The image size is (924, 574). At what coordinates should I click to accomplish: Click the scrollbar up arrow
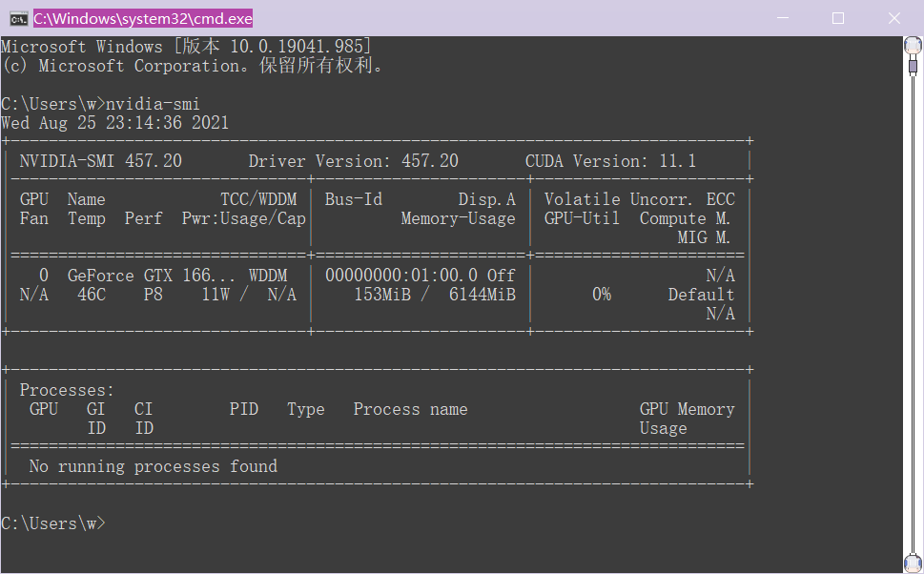[x=913, y=46]
